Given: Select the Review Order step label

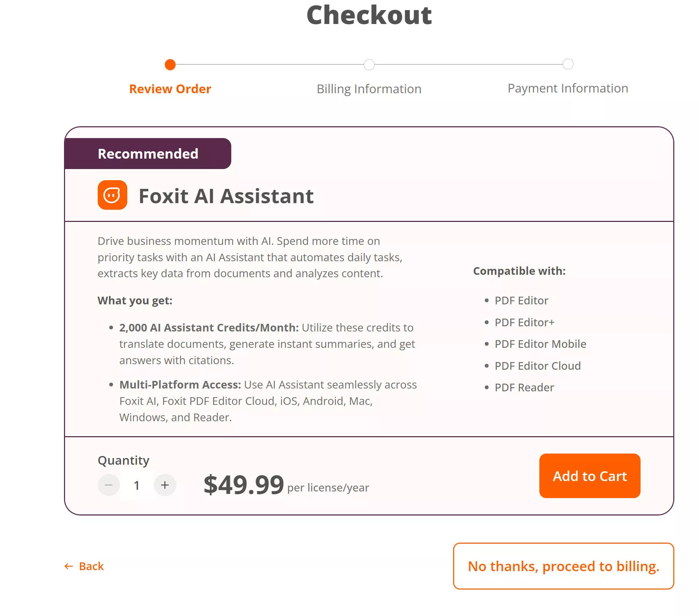Looking at the screenshot, I should pyautogui.click(x=170, y=89).
